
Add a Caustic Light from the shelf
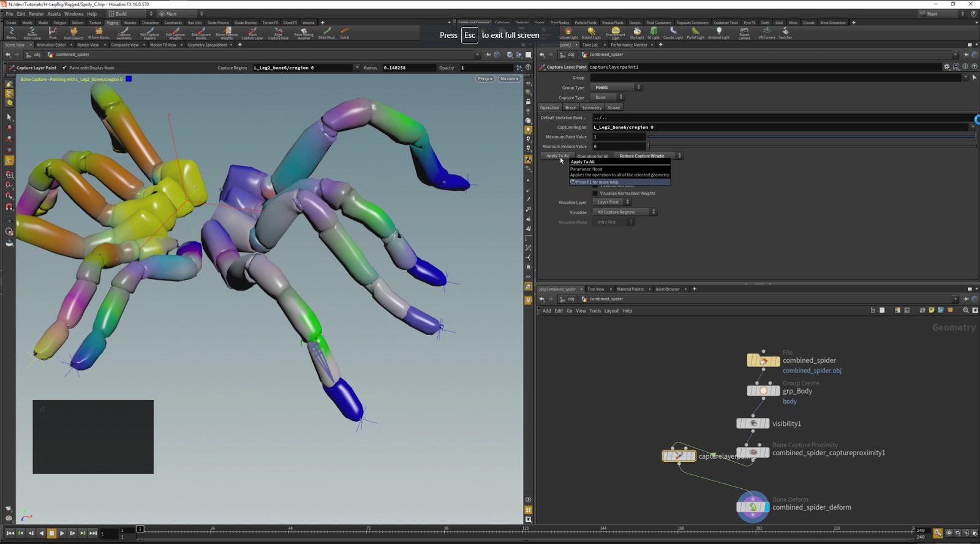pos(673,32)
